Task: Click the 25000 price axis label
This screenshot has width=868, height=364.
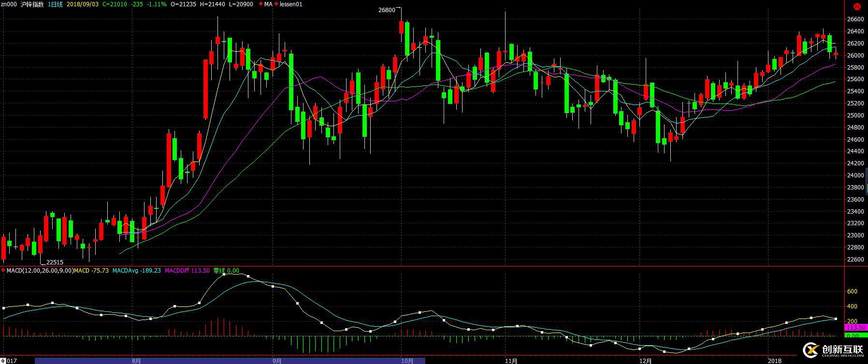Action: pyautogui.click(x=855, y=116)
